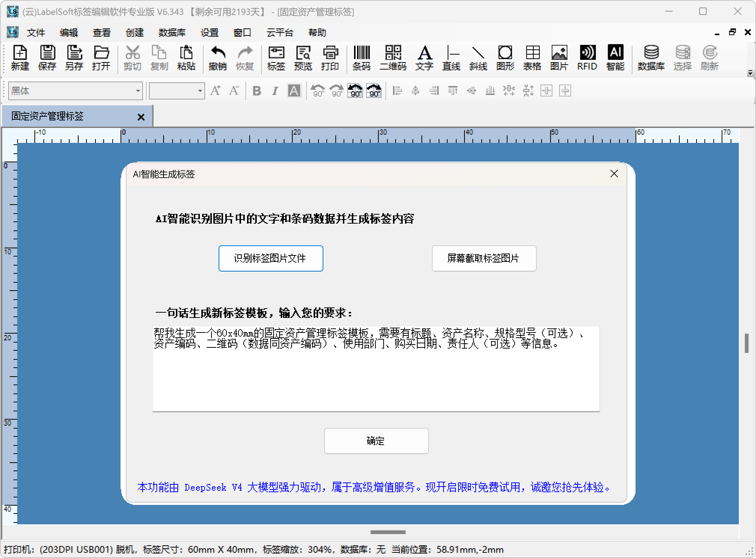Toggle italic (I) formatting
This screenshot has height=558, width=756.
tap(275, 91)
